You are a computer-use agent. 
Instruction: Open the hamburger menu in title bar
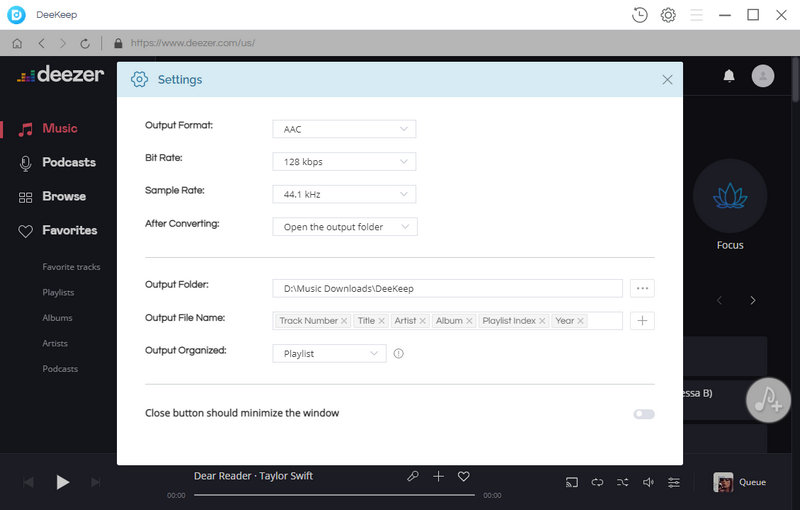point(696,15)
